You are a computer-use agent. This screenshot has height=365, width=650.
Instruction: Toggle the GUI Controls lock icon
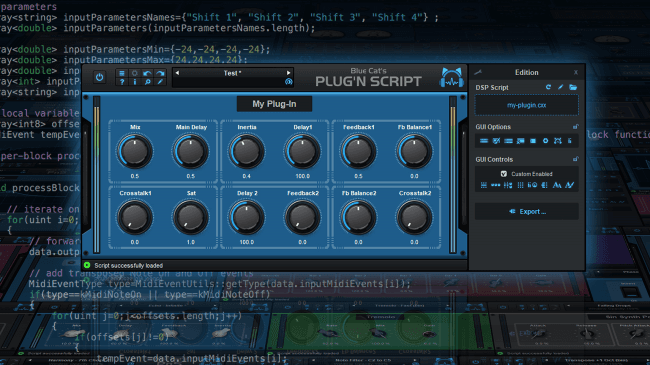(x=575, y=159)
